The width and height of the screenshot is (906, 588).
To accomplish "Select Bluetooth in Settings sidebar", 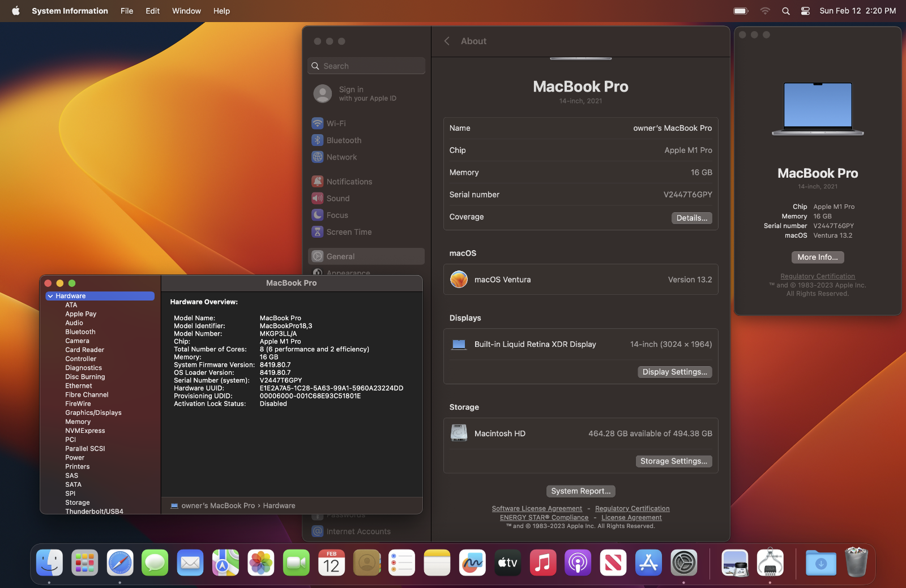I will [x=366, y=140].
